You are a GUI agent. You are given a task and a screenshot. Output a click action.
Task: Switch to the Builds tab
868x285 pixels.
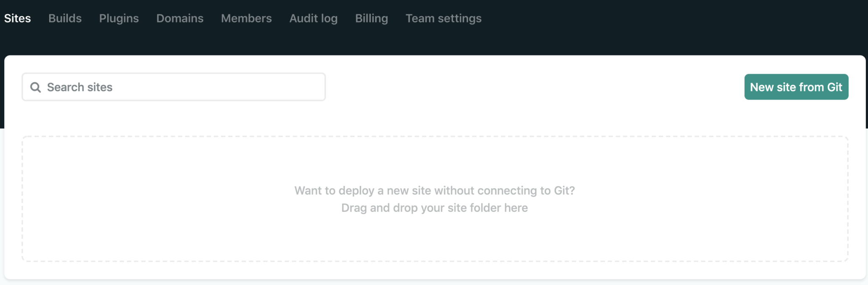coord(65,19)
